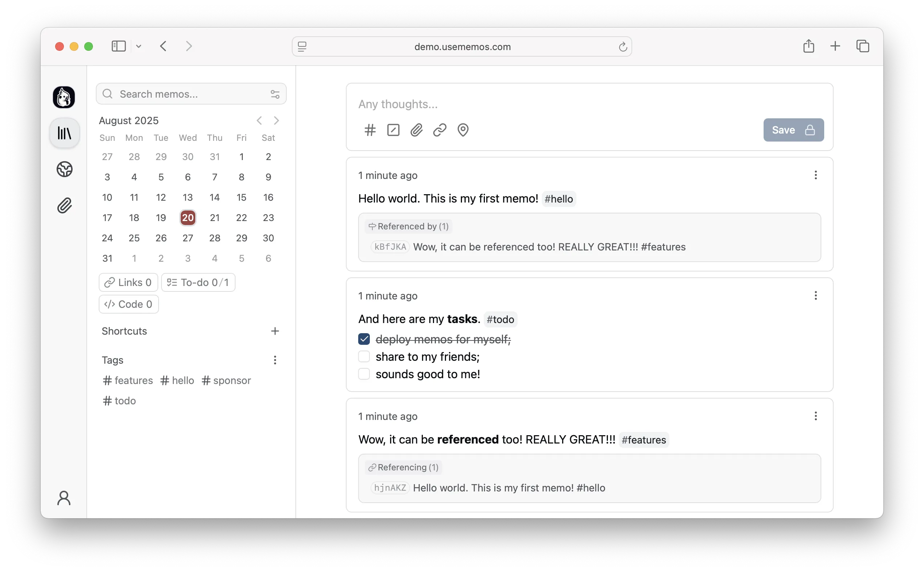924x572 pixels.
Task: Check the 'share to my friends' task
Action: click(x=364, y=356)
